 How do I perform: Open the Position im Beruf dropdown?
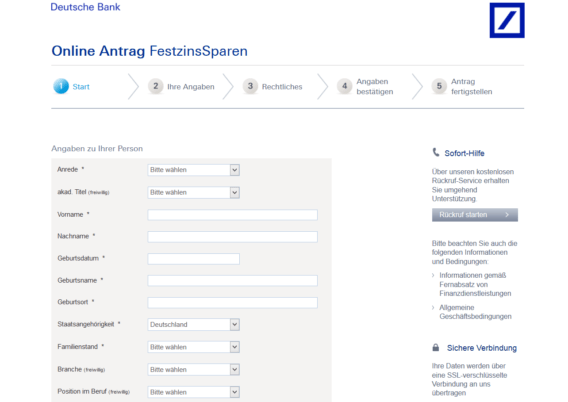[x=193, y=392]
